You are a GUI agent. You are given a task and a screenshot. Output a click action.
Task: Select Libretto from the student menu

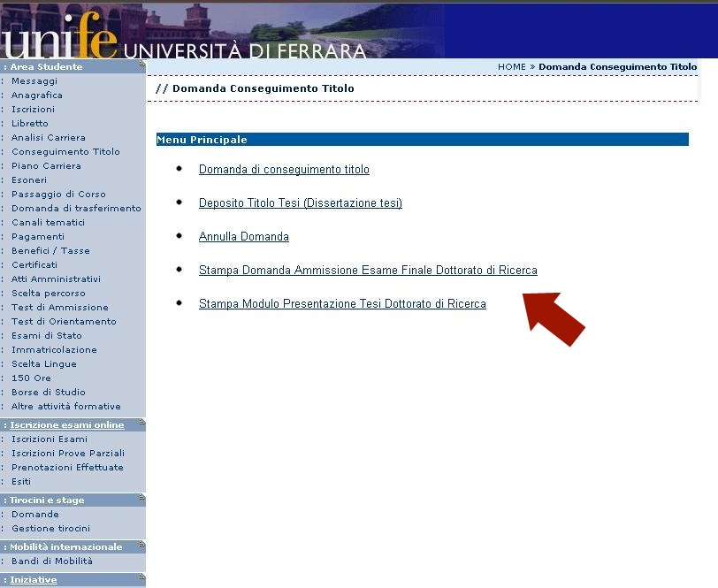pyautogui.click(x=30, y=124)
